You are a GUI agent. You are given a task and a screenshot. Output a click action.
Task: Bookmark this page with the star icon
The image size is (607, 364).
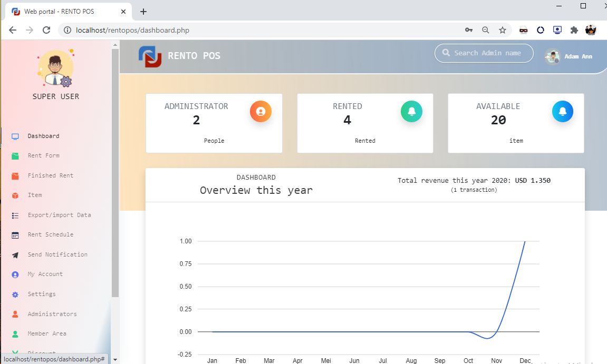coord(503,30)
